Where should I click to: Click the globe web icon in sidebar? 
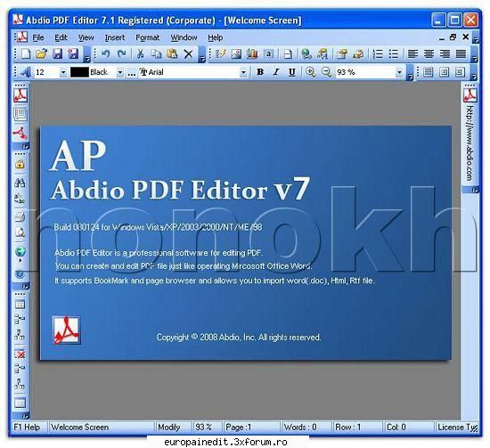(20, 251)
